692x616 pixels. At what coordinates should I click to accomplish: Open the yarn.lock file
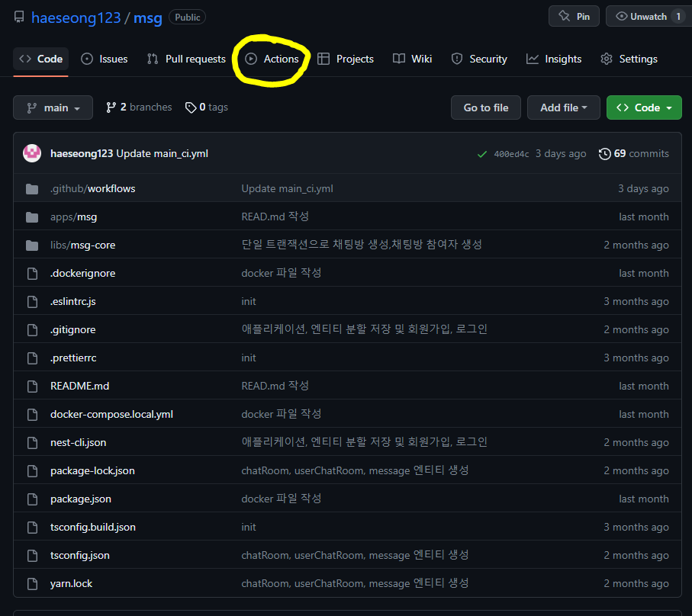tap(71, 584)
